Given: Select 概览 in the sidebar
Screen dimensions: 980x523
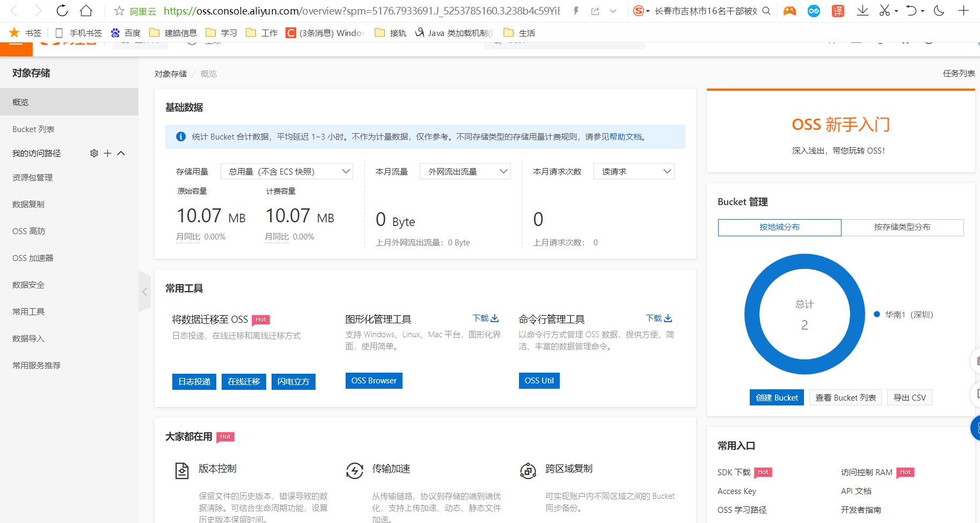Looking at the screenshot, I should [69, 102].
